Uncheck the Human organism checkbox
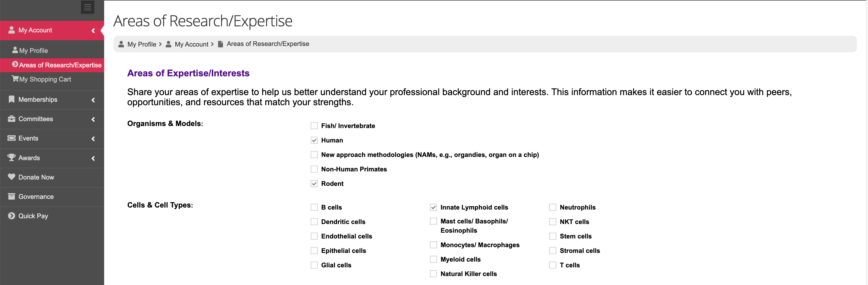Viewport: 868px width, 285px height. click(314, 140)
